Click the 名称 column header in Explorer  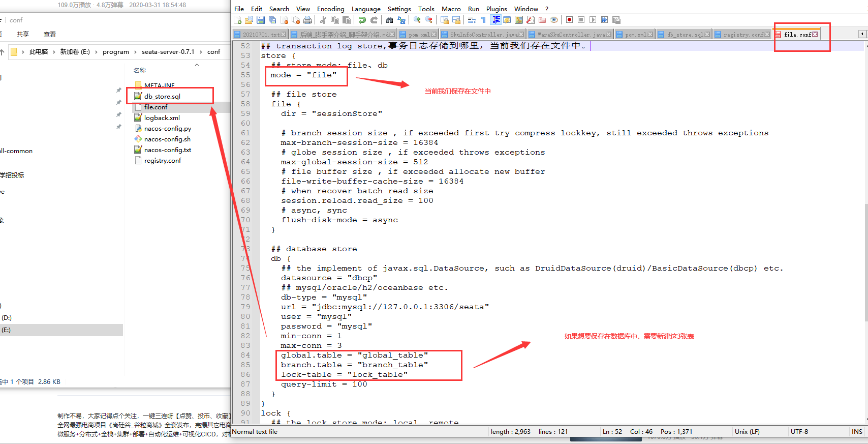[x=140, y=70]
